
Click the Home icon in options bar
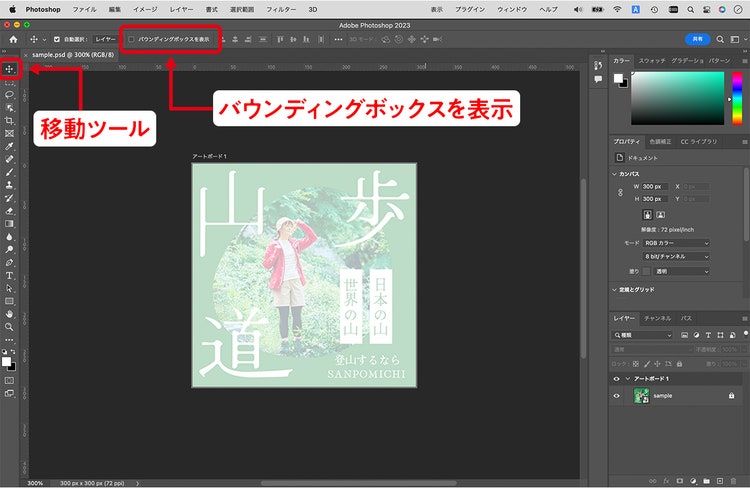coord(13,39)
